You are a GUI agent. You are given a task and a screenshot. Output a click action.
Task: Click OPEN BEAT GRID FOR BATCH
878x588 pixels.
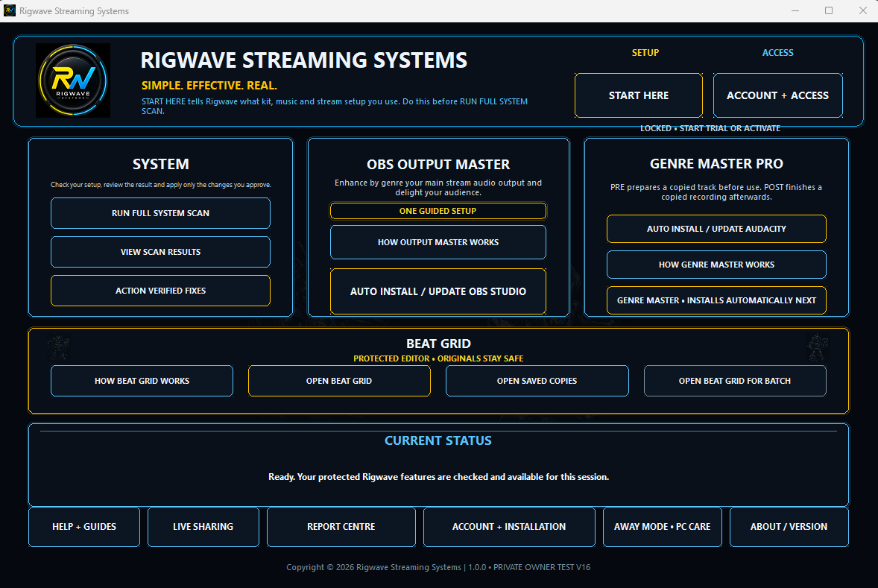(x=735, y=381)
